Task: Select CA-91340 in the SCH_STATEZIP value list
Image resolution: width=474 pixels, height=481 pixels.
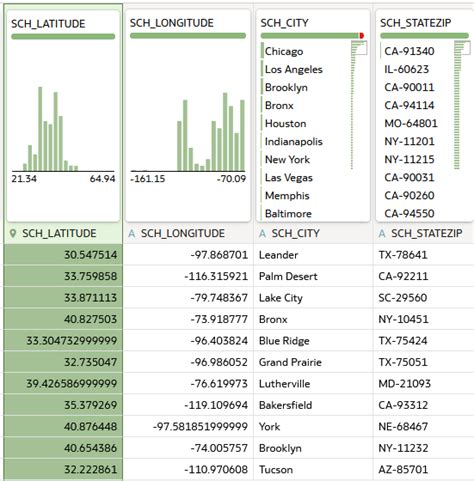Action: (x=409, y=51)
